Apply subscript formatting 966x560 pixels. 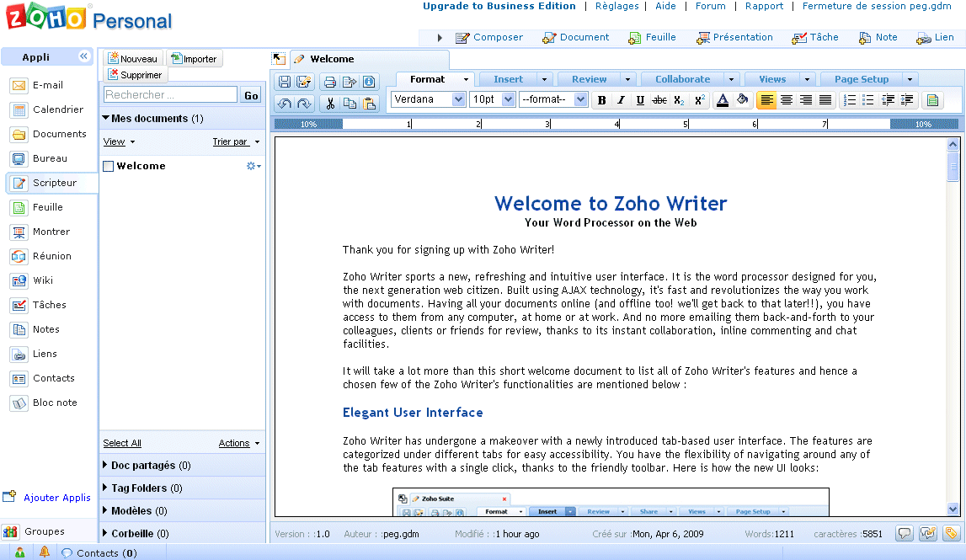pos(678,100)
